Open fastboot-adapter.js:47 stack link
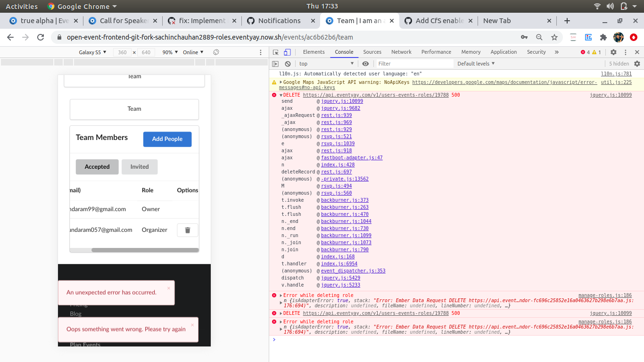The width and height of the screenshot is (644, 362). (x=352, y=158)
